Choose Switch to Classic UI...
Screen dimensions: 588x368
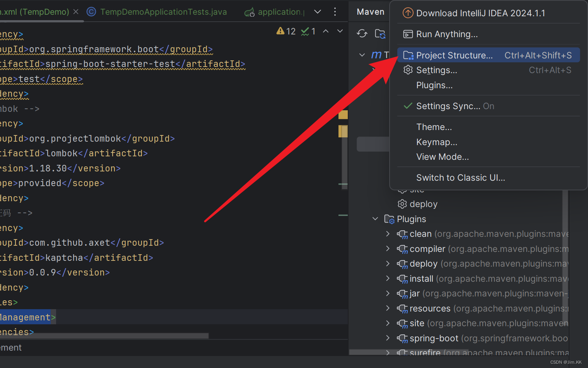point(488,178)
